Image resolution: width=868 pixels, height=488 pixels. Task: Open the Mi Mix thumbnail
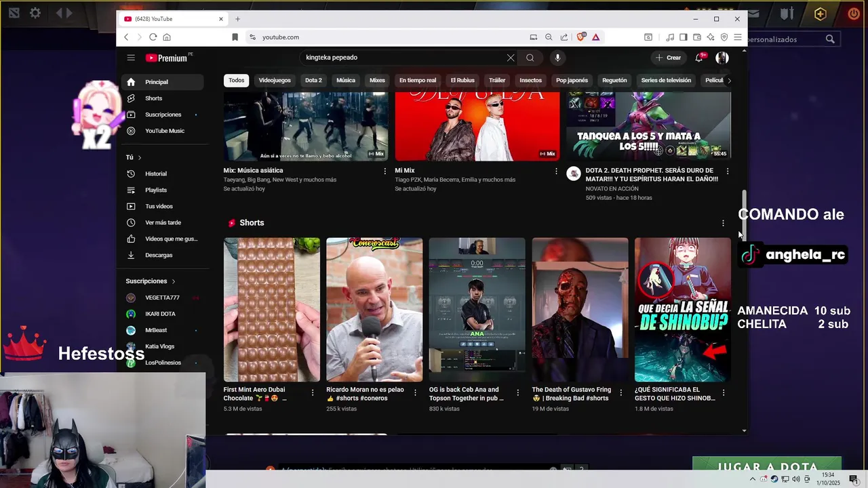click(477, 127)
